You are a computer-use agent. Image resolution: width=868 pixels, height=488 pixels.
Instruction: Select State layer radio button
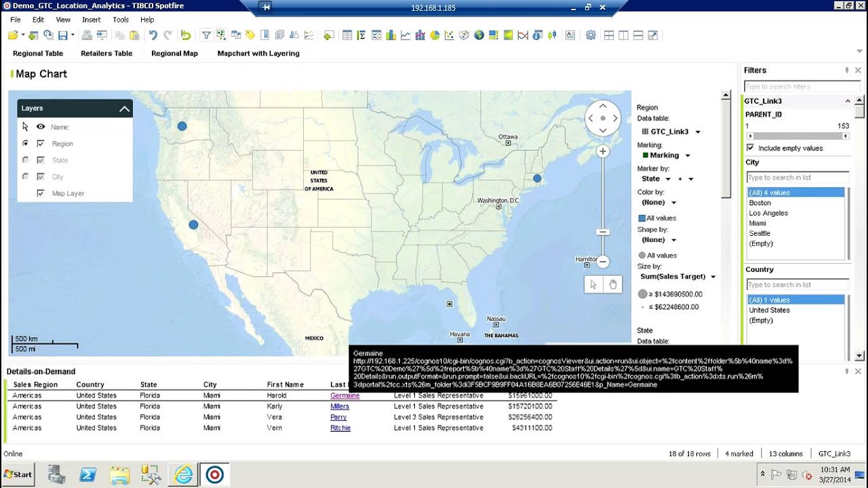click(x=26, y=160)
